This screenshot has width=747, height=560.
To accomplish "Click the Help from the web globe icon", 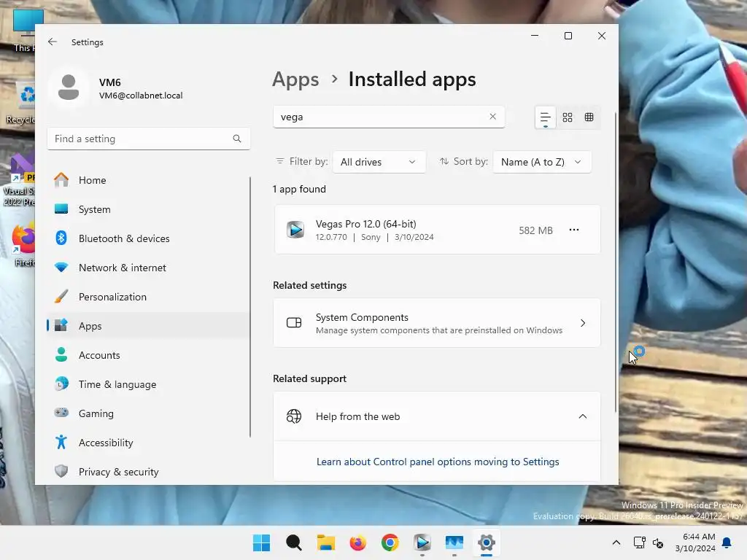I will [294, 416].
